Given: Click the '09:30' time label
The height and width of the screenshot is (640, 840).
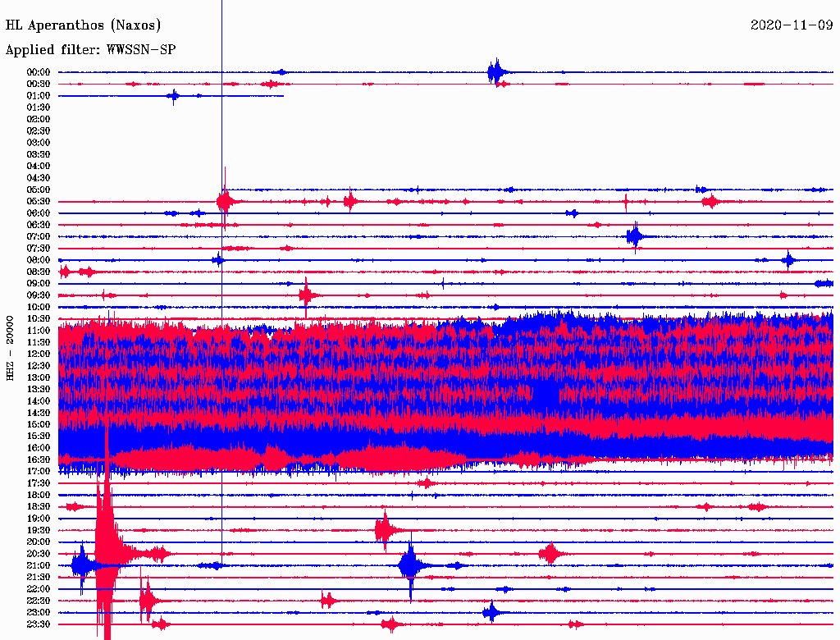Looking at the screenshot, I should click(x=39, y=295).
